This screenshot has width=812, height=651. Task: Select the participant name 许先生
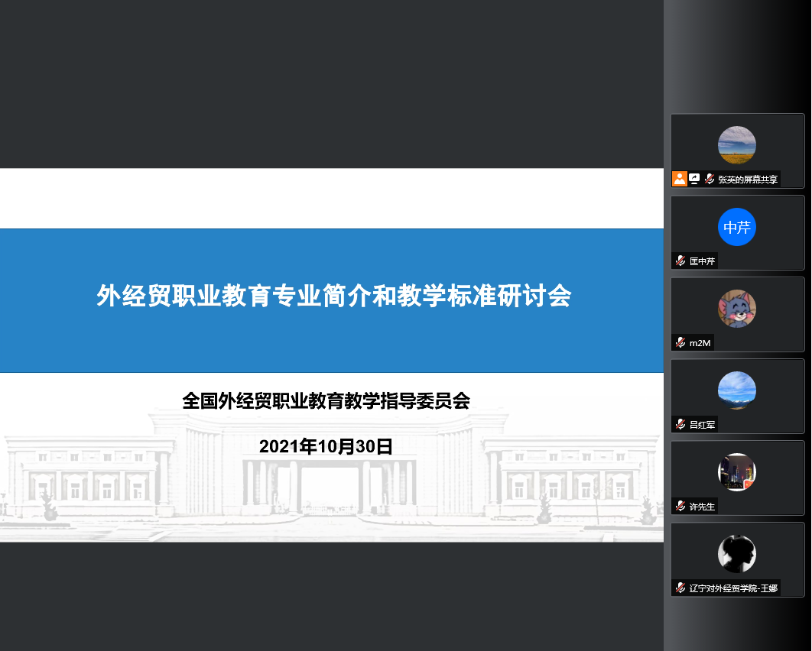[x=702, y=507]
